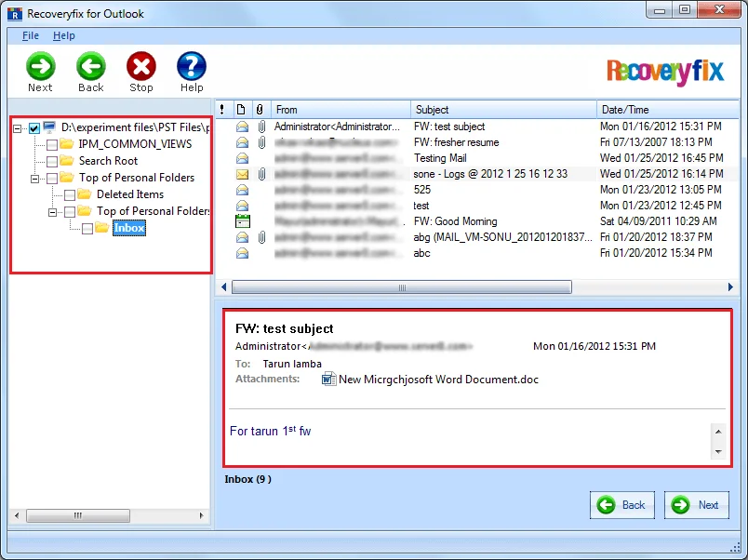Uncheck the D:\experiment files root checkbox

pyautogui.click(x=33, y=127)
